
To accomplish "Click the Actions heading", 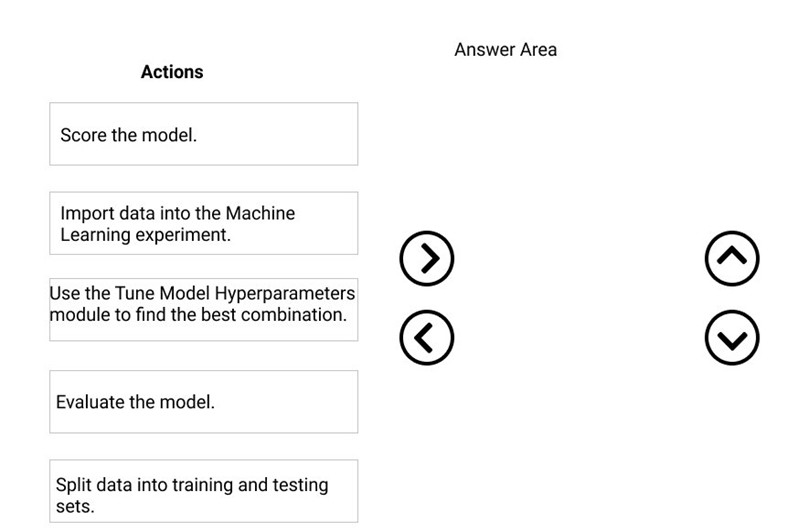I will pos(172,72).
